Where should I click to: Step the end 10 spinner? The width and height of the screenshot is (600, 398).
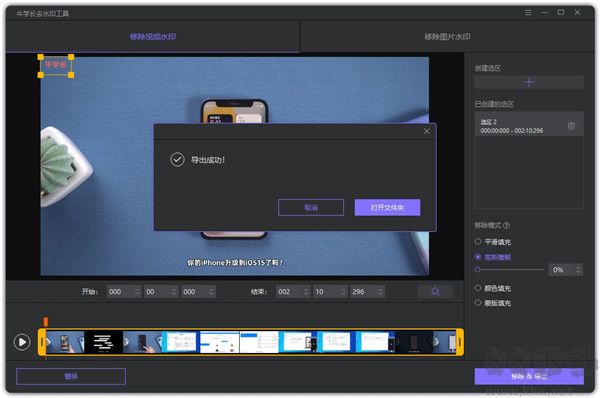coord(343,292)
